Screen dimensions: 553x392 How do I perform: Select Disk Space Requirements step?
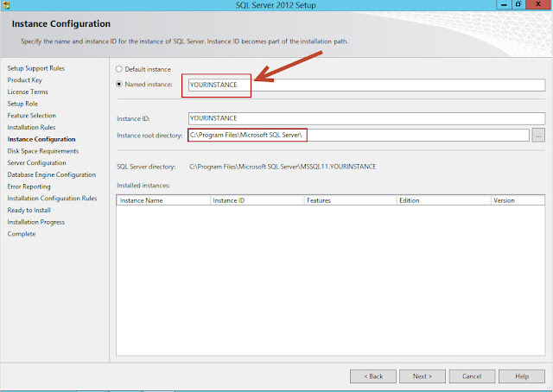pyautogui.click(x=43, y=151)
